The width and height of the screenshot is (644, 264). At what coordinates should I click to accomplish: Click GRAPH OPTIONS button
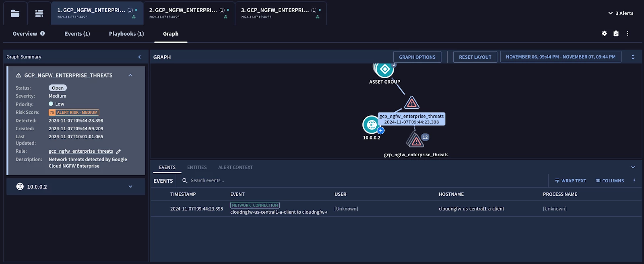pyautogui.click(x=417, y=57)
